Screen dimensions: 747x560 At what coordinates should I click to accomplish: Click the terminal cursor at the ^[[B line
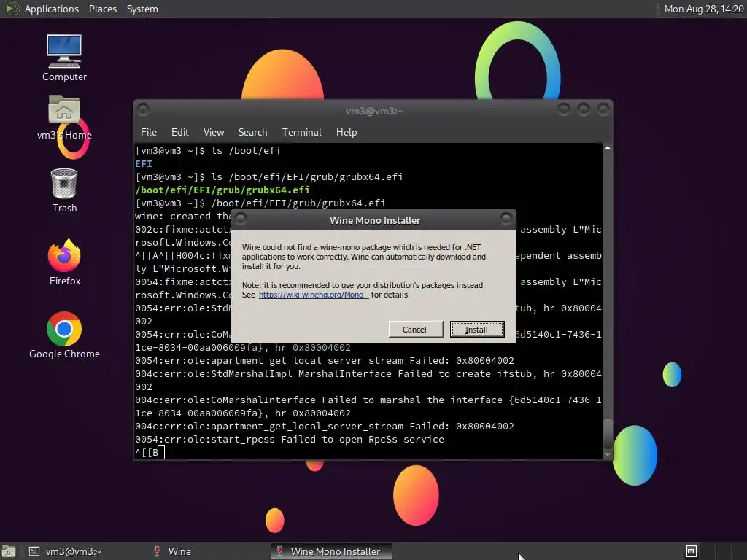coord(161,452)
